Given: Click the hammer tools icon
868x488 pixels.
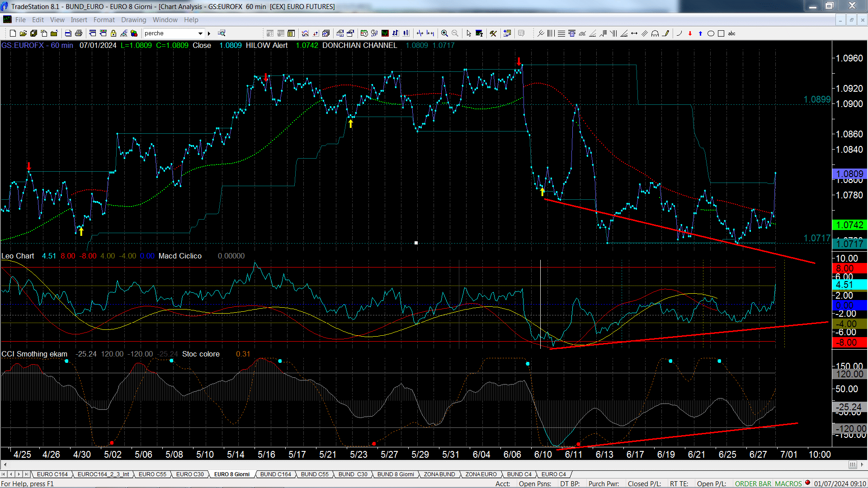Looking at the screenshot, I should (x=493, y=33).
